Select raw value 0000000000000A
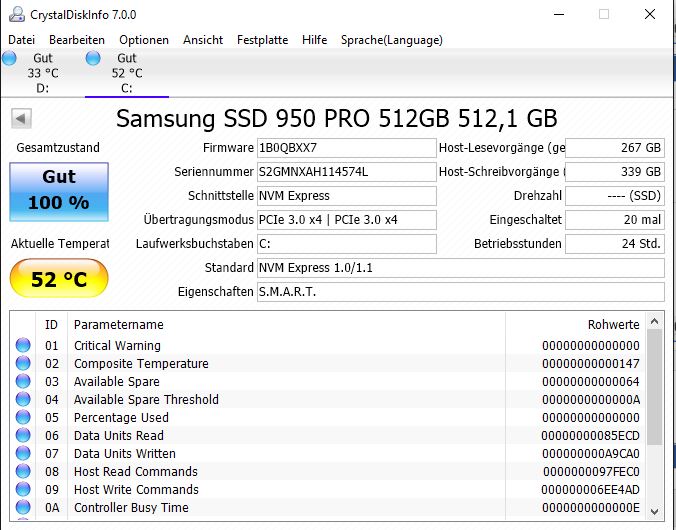Screen dimensions: 676x530 pyautogui.click(x=591, y=400)
